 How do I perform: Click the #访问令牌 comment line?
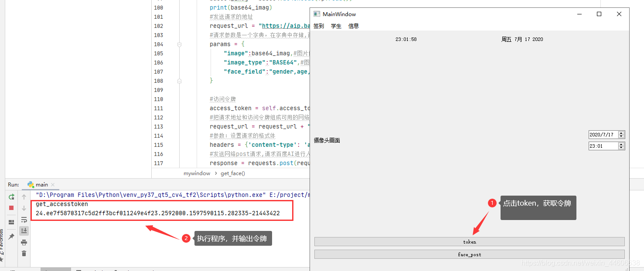(223, 99)
